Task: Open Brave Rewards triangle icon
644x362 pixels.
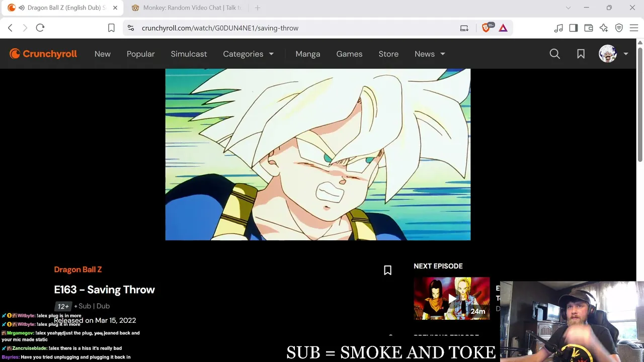Action: (x=503, y=28)
